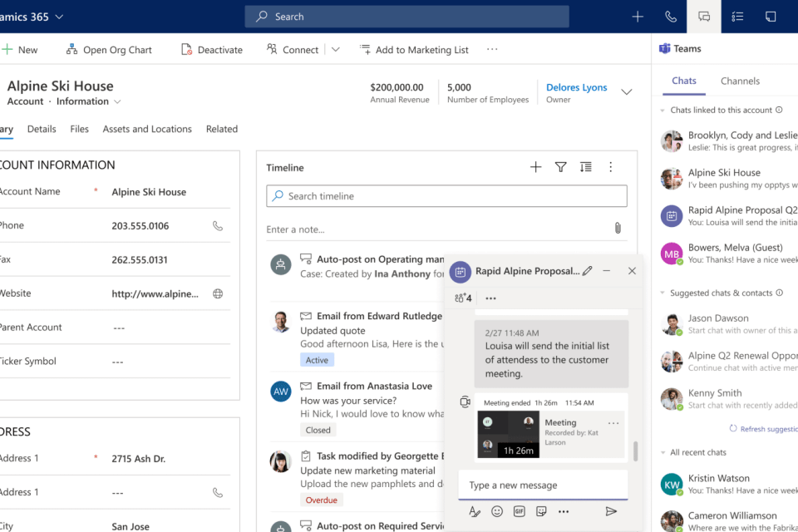The width and height of the screenshot is (798, 532).
Task: Edit the Rapid Alpine Proposal chat name
Action: point(588,271)
